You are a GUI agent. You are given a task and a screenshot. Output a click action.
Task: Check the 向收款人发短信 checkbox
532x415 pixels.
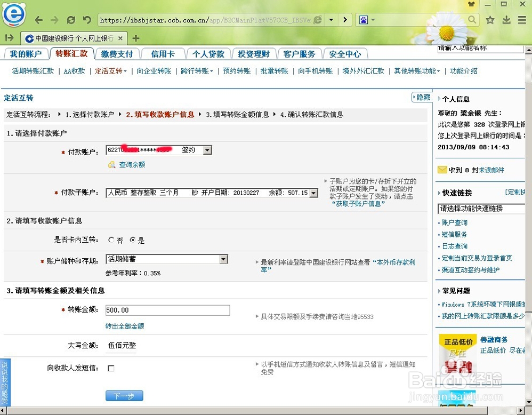(x=111, y=368)
